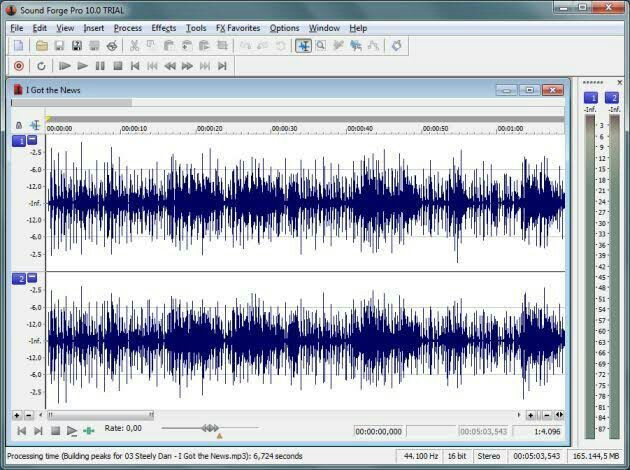
Task: Click Play in the data window transport
Action: pos(72,431)
